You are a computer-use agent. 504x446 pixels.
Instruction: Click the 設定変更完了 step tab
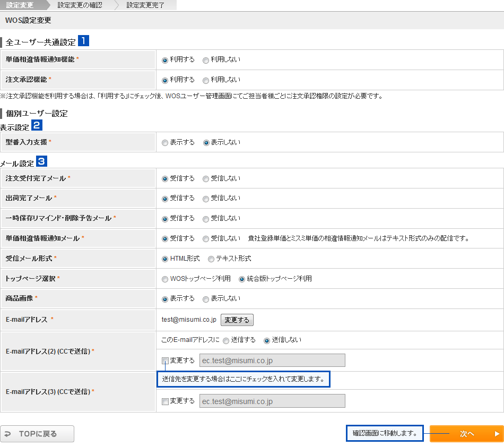click(145, 5)
